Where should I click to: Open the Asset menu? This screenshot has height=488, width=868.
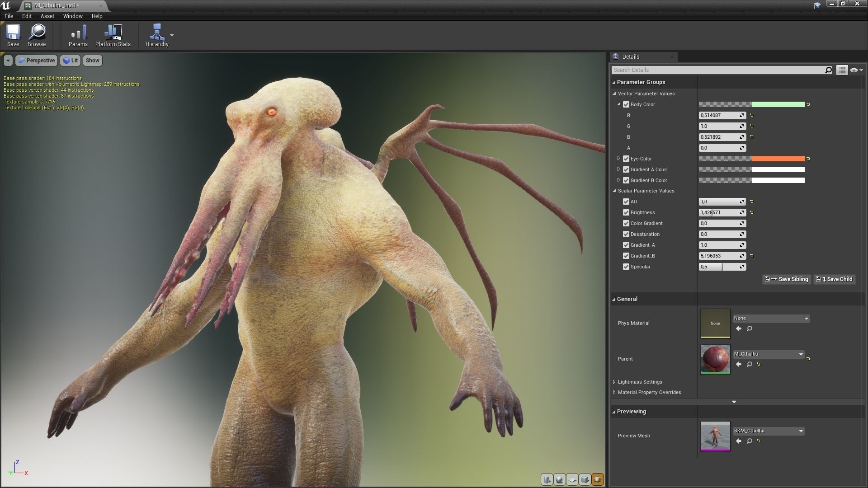(47, 16)
